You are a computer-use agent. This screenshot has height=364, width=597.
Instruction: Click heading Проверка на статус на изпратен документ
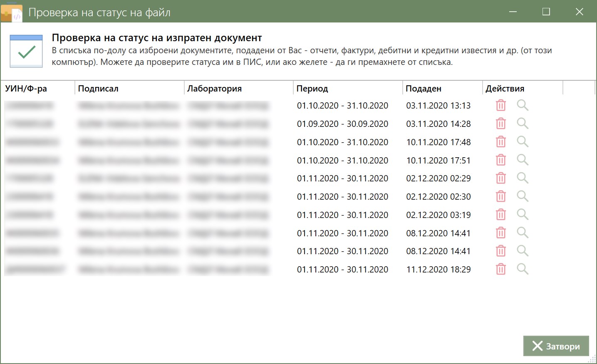pos(157,38)
